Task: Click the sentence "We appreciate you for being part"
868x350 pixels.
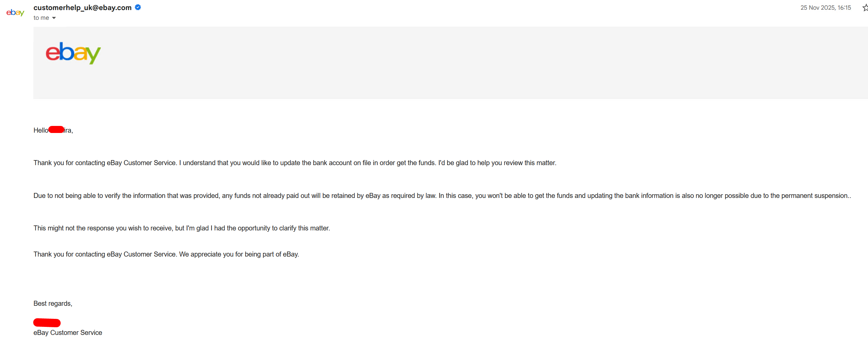Action: 239,254
